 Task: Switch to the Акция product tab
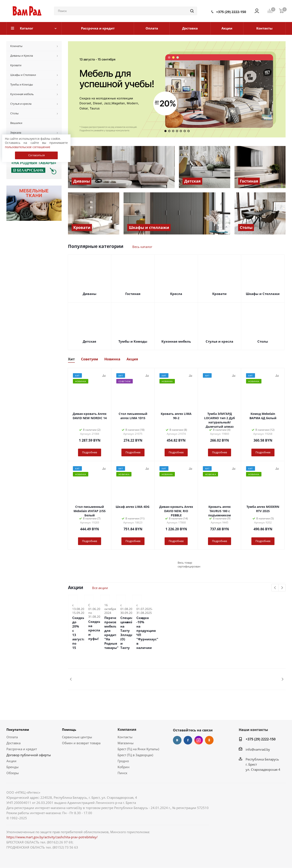point(132,359)
